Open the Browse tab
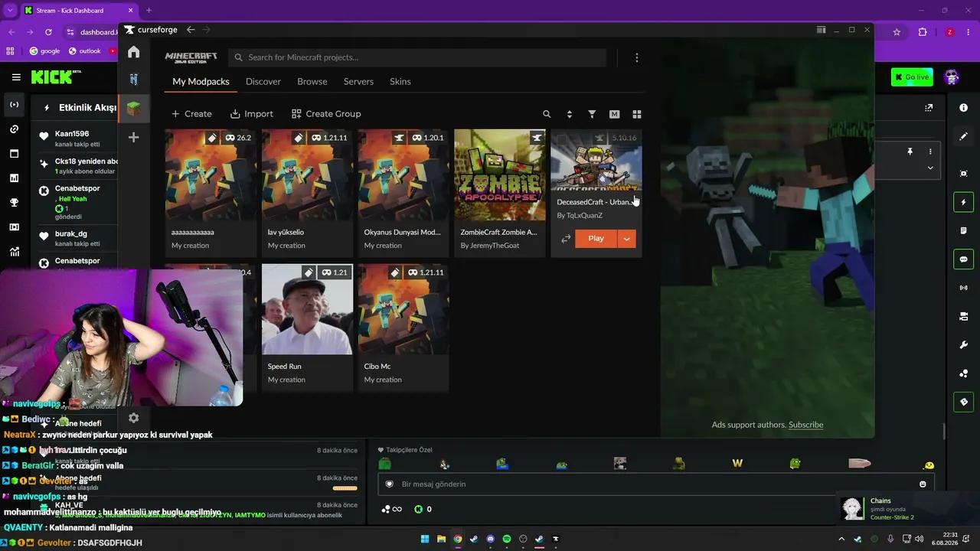The width and height of the screenshot is (980, 551). point(312,82)
